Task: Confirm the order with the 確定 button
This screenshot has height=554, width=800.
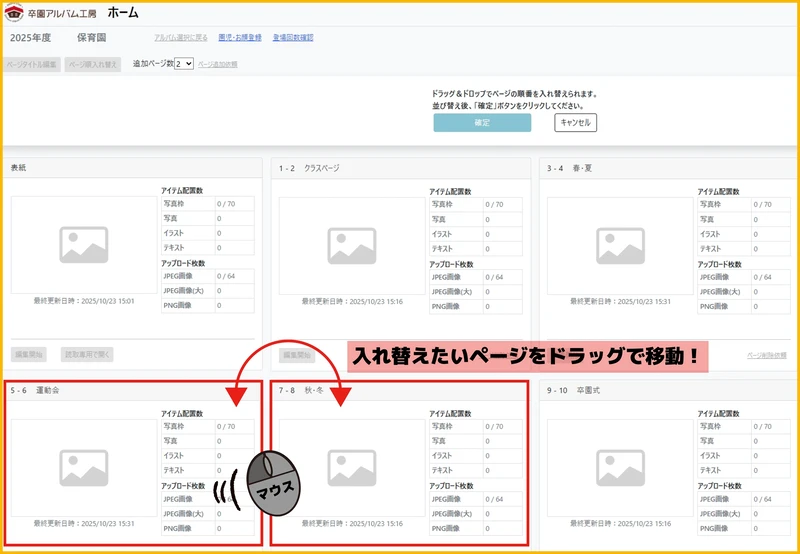Action: coord(482,122)
